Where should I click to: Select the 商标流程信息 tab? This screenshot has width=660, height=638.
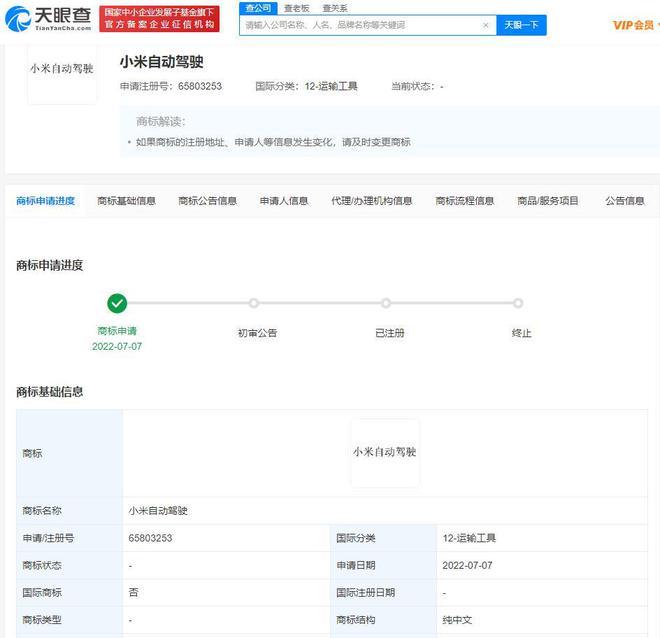click(465, 201)
